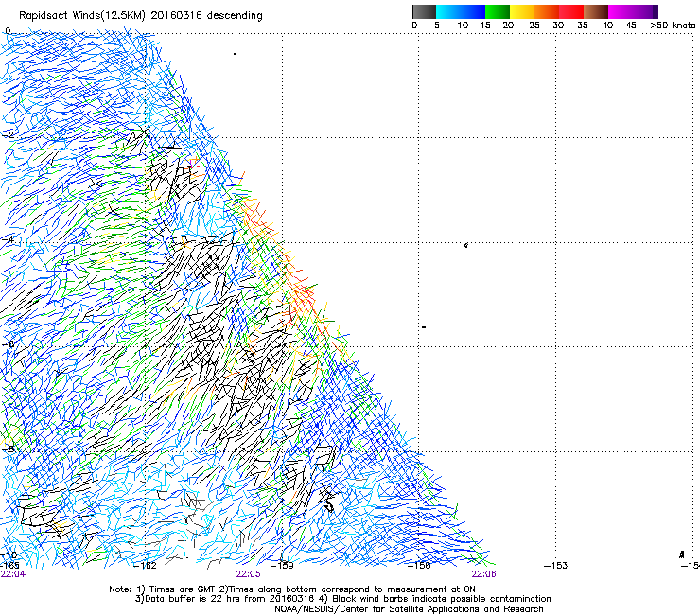This screenshot has width=700, height=615.
Task: Click the red 30-35 knots color swatch
Action: coord(571,11)
